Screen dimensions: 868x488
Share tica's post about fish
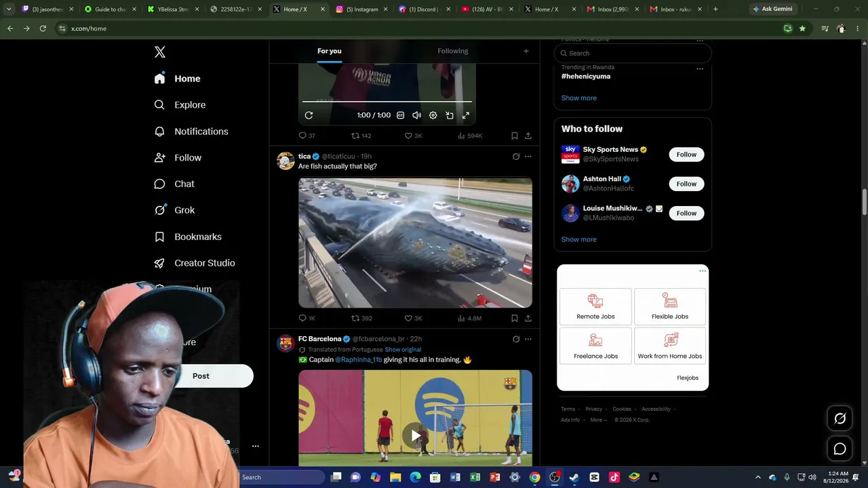pyautogui.click(x=528, y=318)
